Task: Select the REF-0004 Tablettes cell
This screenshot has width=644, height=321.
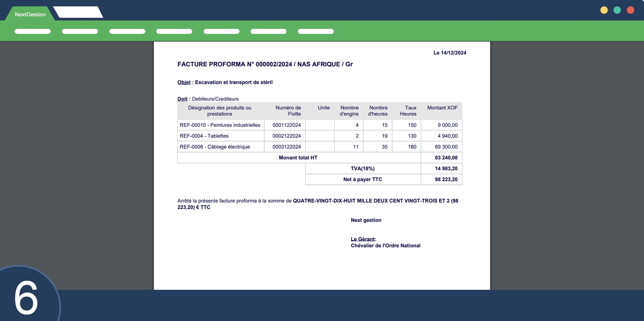Action: tap(204, 136)
